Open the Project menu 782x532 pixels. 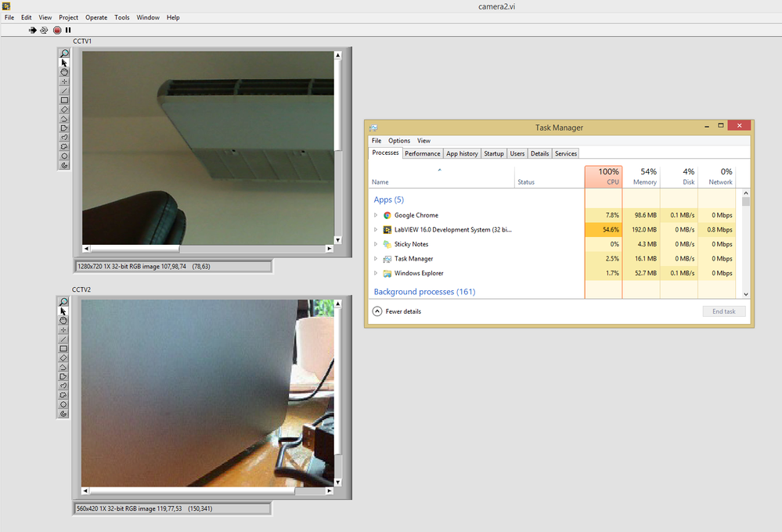coord(68,17)
